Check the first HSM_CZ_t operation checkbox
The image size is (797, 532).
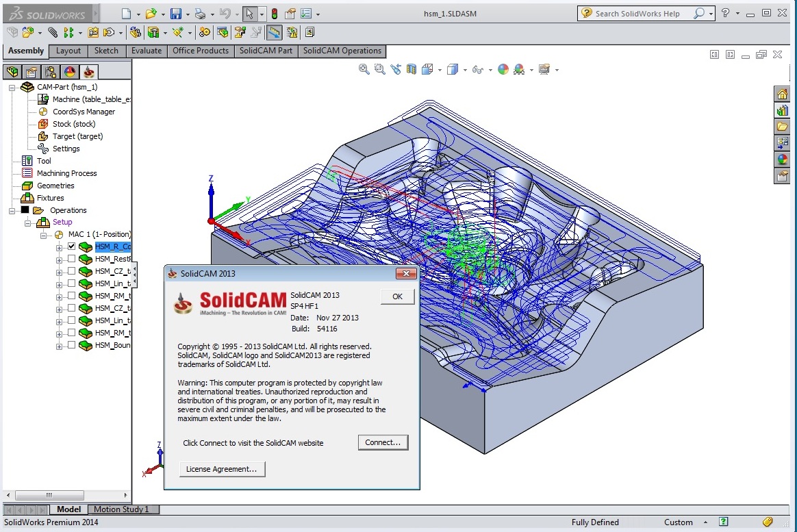72,271
